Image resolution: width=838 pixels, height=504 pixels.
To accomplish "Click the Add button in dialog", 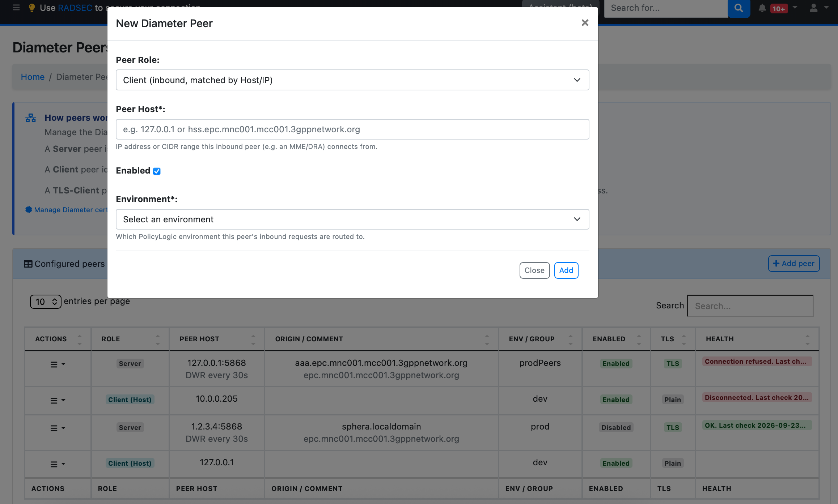I will pyautogui.click(x=566, y=270).
